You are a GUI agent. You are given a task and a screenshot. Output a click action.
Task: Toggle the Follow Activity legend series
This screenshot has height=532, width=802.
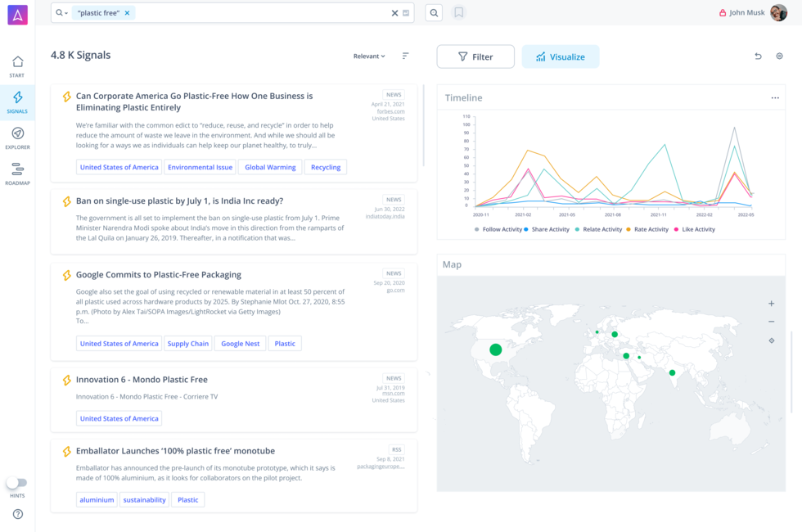pos(498,229)
